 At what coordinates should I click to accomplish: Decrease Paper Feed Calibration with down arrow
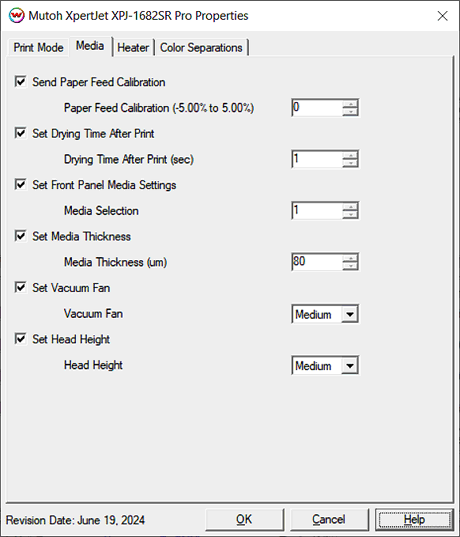[350, 112]
